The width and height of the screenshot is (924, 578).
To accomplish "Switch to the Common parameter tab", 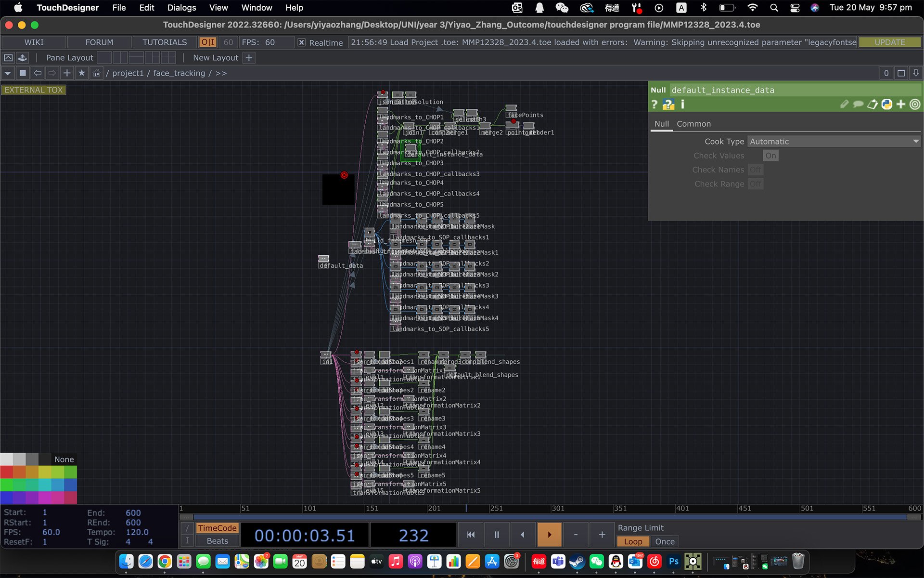I will click(693, 124).
